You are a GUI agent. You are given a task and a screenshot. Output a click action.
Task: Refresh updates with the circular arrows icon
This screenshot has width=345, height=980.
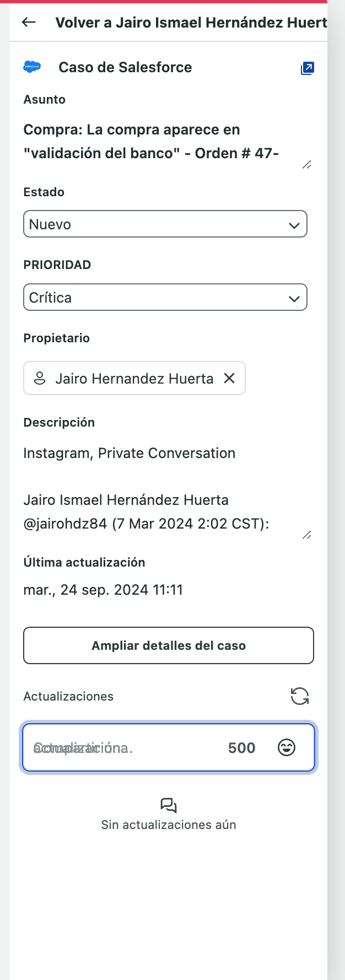click(x=300, y=696)
